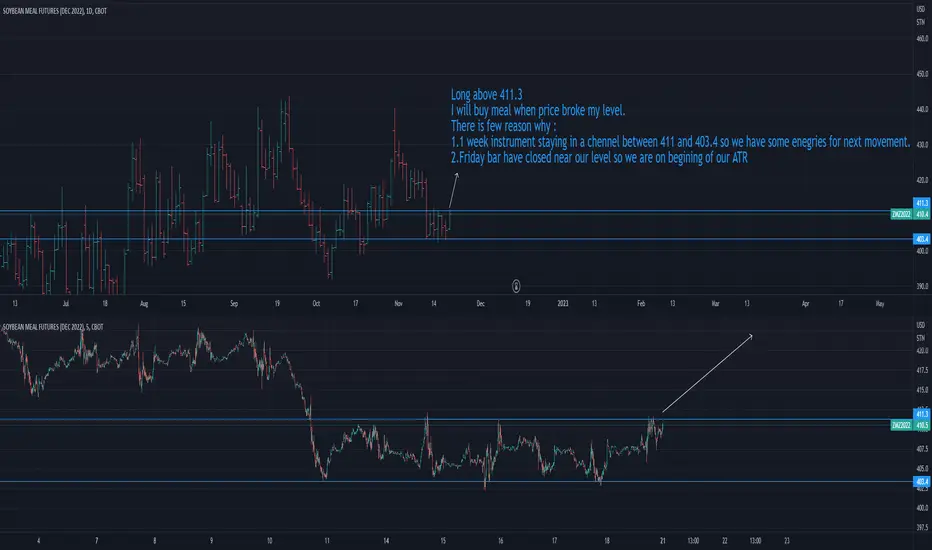Click the May label on the time axis

tap(880, 303)
